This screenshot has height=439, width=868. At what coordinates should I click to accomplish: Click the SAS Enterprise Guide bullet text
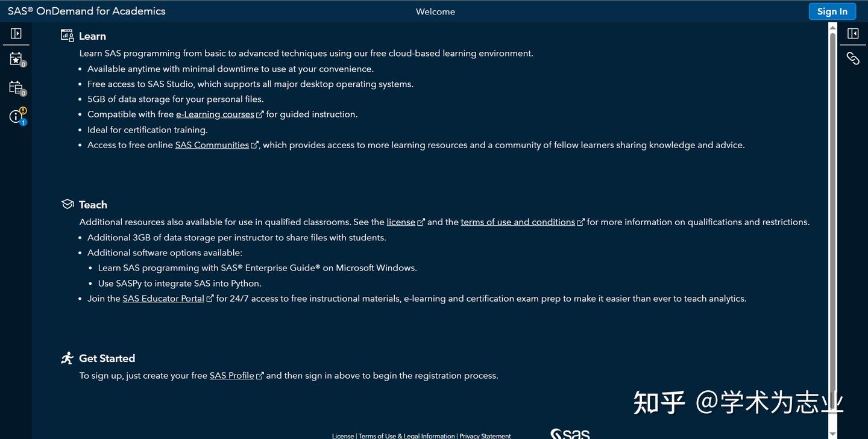click(257, 268)
